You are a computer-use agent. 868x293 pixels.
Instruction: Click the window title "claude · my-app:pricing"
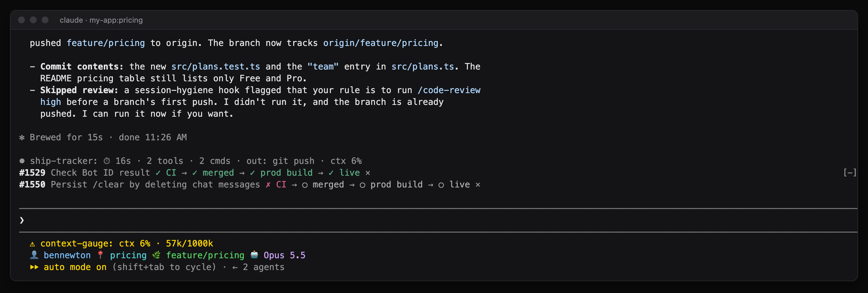pos(101,20)
